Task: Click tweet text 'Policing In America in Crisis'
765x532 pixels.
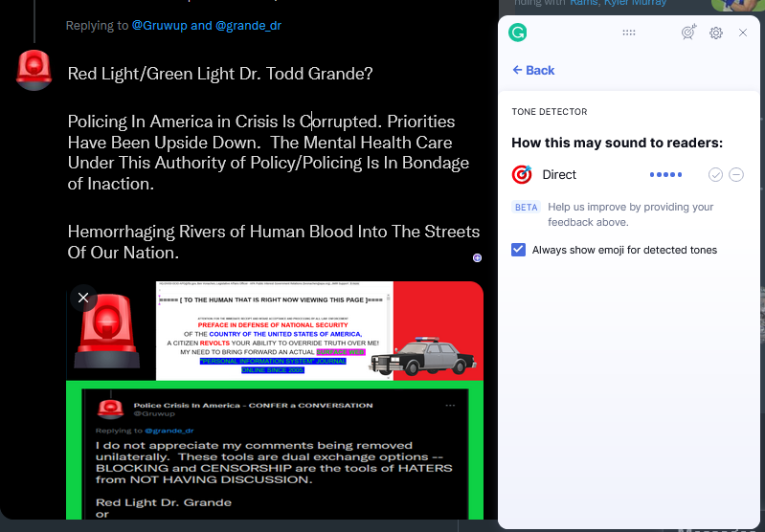Action: click(x=173, y=122)
